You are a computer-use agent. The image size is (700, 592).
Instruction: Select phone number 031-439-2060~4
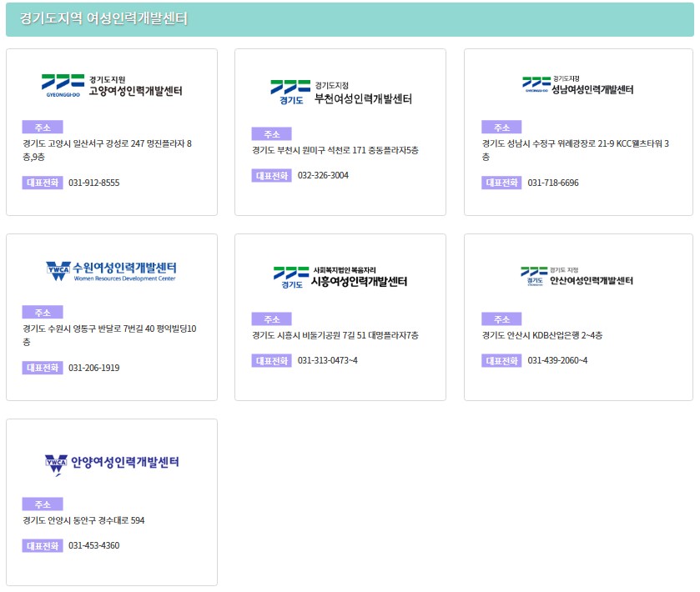tap(557, 360)
